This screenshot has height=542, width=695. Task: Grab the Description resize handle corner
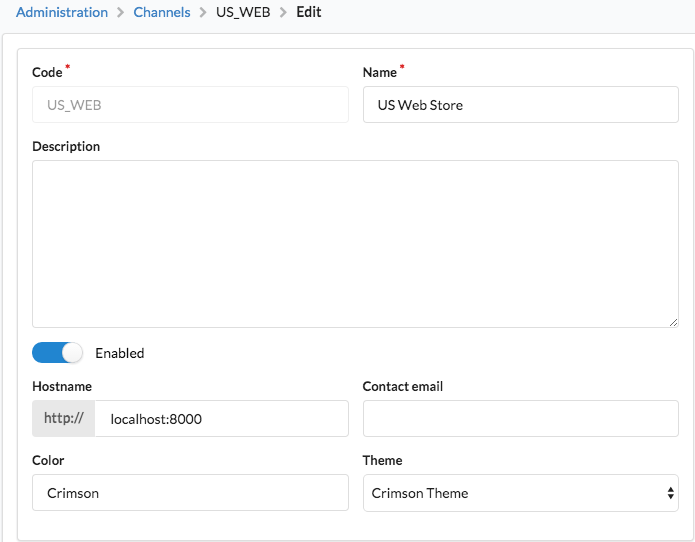[673, 323]
